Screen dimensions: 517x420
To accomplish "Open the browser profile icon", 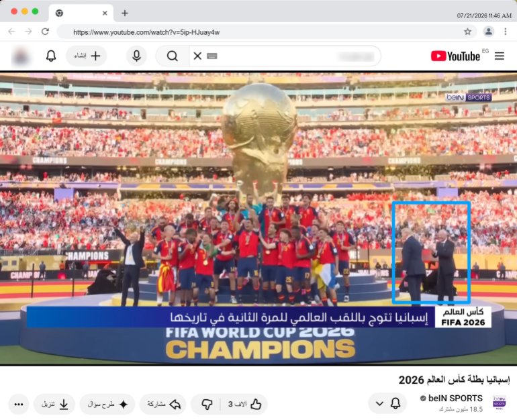I will coord(488,32).
